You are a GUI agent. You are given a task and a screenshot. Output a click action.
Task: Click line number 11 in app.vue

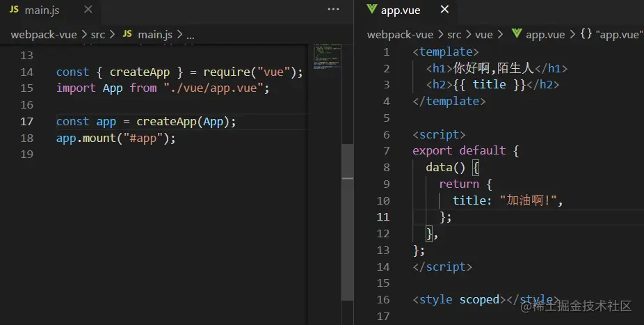click(x=383, y=217)
